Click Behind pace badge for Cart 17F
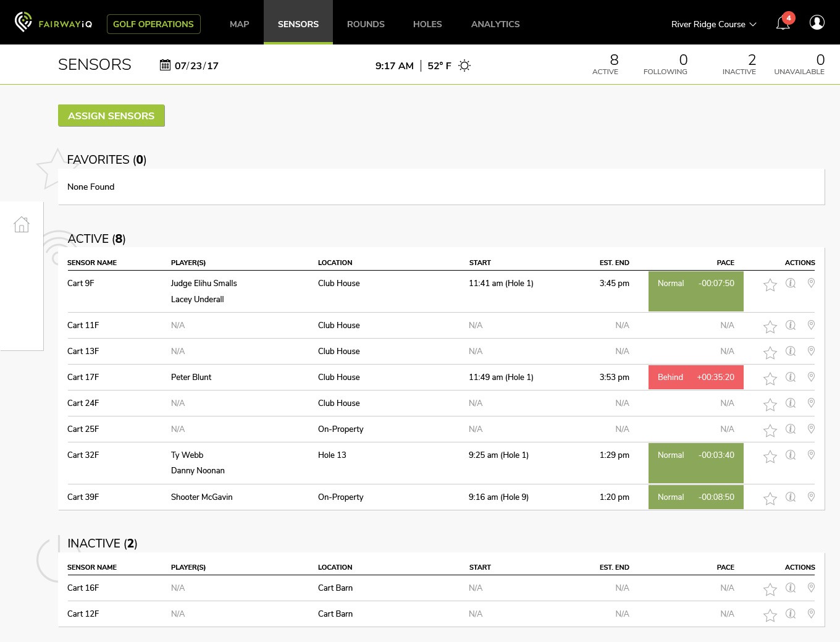 click(696, 377)
